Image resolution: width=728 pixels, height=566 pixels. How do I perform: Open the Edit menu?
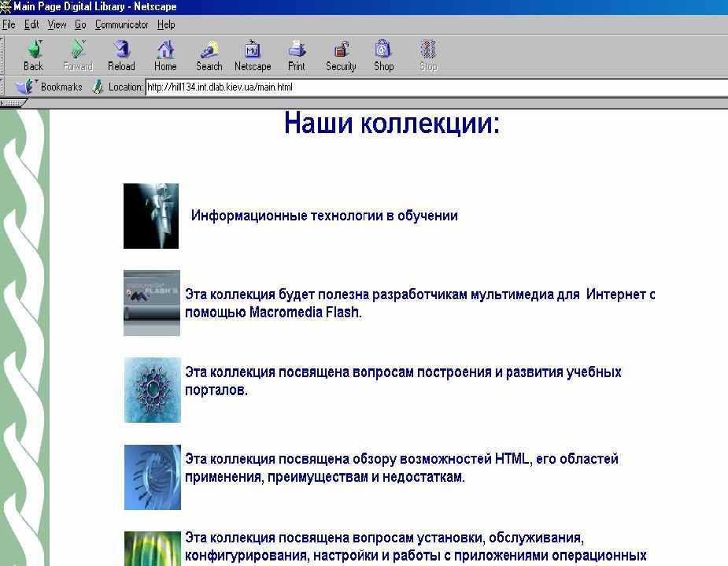31,24
